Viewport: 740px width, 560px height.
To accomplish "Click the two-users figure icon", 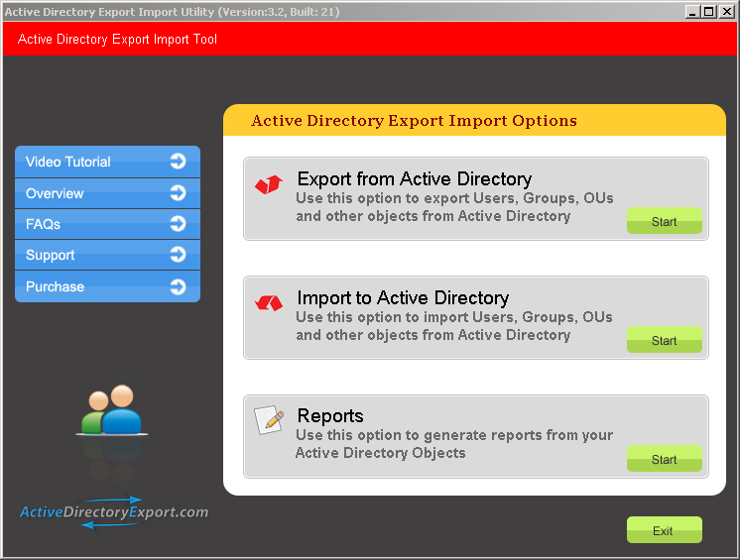I will point(112,409).
